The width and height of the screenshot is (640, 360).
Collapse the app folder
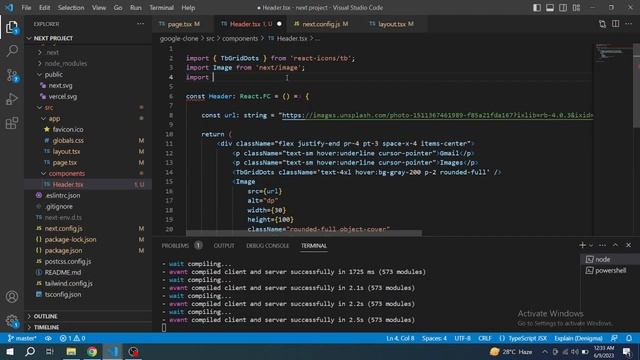coord(88,118)
